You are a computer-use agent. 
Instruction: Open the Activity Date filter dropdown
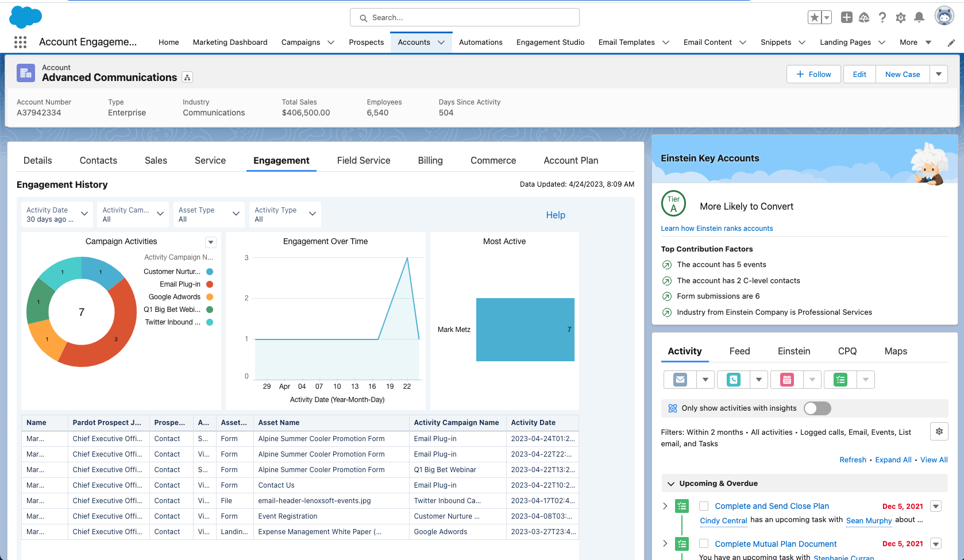57,214
